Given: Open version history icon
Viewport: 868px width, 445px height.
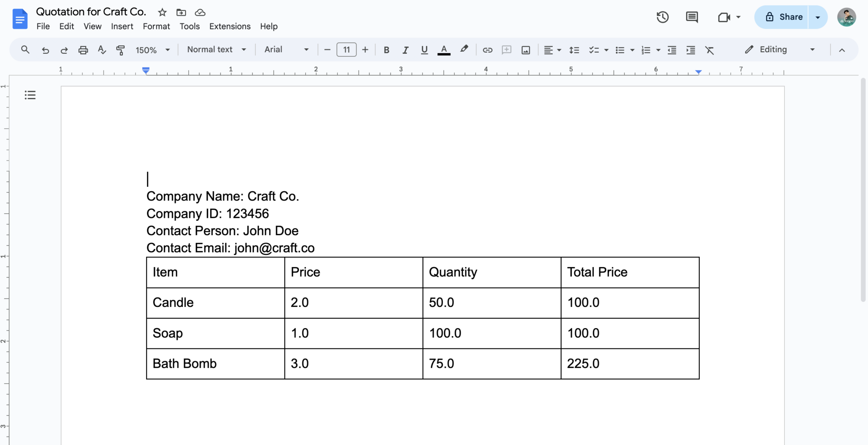Looking at the screenshot, I should [x=662, y=17].
